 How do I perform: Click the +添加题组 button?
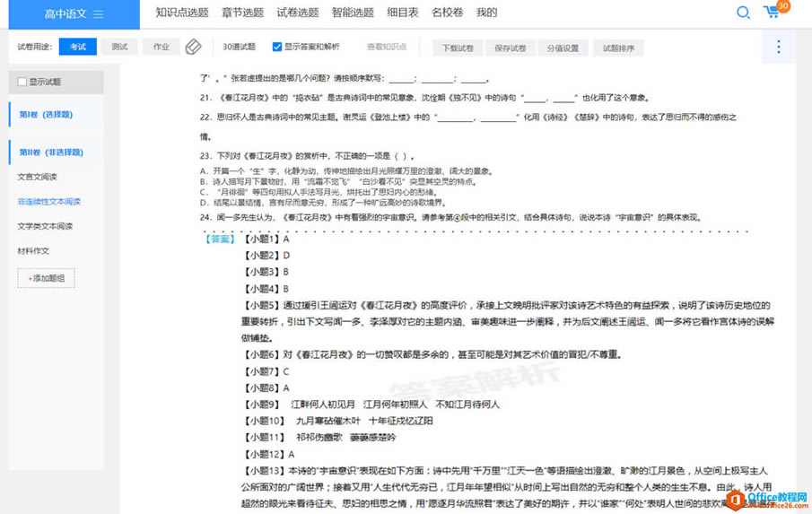pos(46,278)
